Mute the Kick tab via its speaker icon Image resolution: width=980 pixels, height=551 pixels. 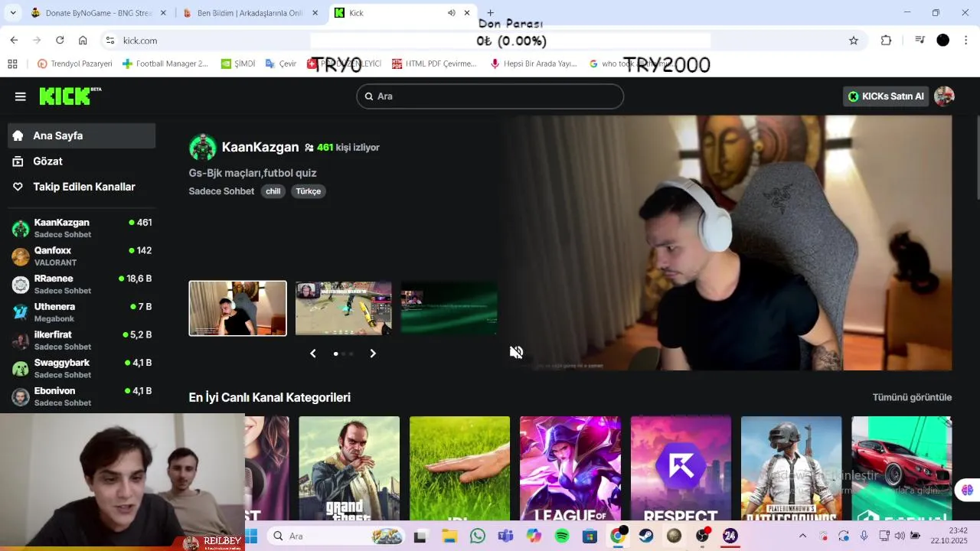[451, 13]
